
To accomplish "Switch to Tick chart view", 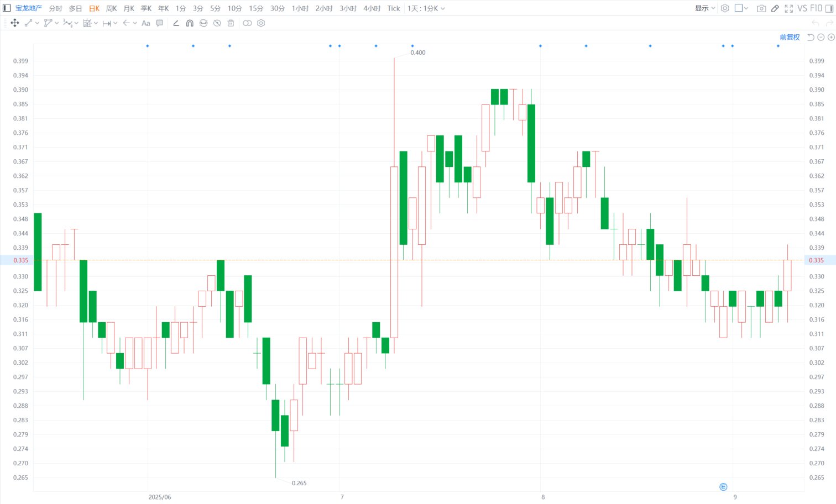I will [x=394, y=8].
